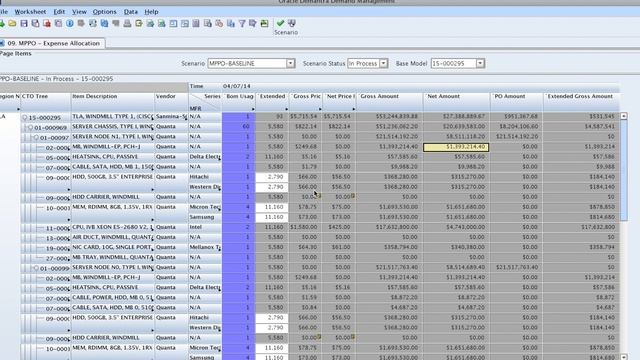Click the export icon right of the printer

[139, 23]
